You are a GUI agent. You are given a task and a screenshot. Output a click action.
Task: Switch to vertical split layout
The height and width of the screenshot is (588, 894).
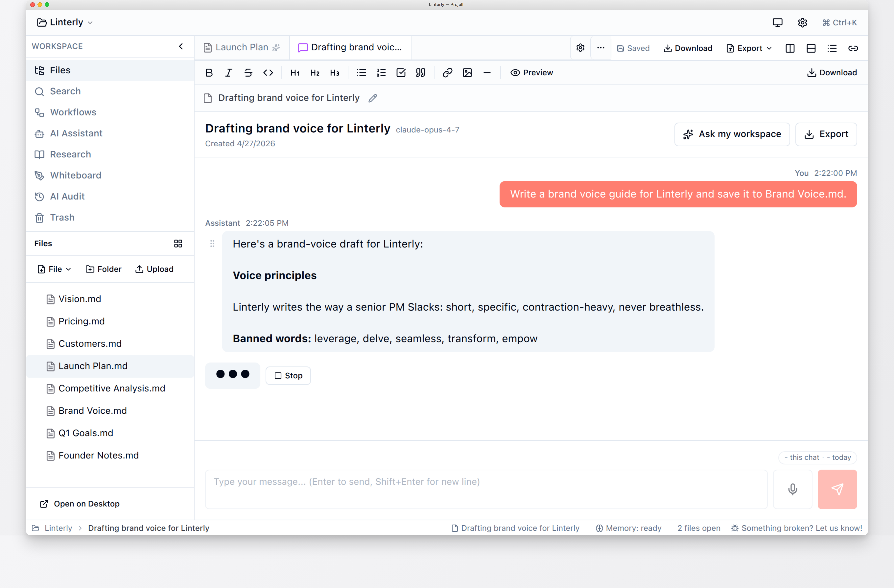pos(790,48)
